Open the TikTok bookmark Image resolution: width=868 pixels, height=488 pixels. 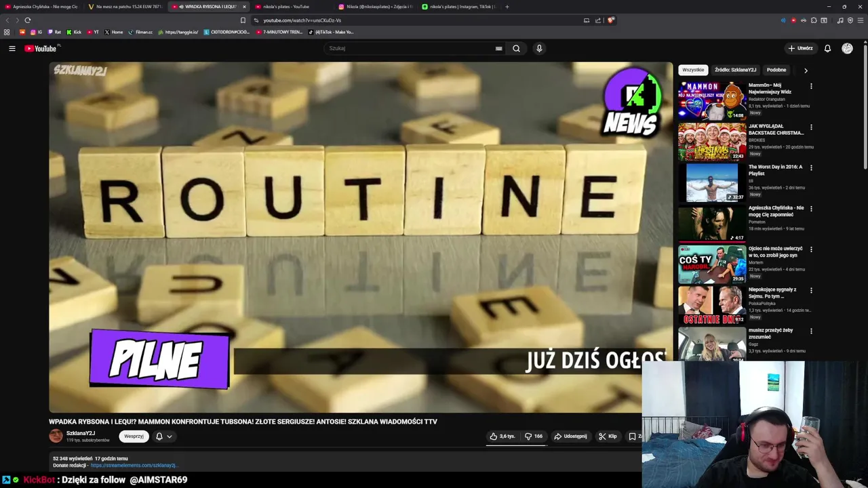click(331, 32)
